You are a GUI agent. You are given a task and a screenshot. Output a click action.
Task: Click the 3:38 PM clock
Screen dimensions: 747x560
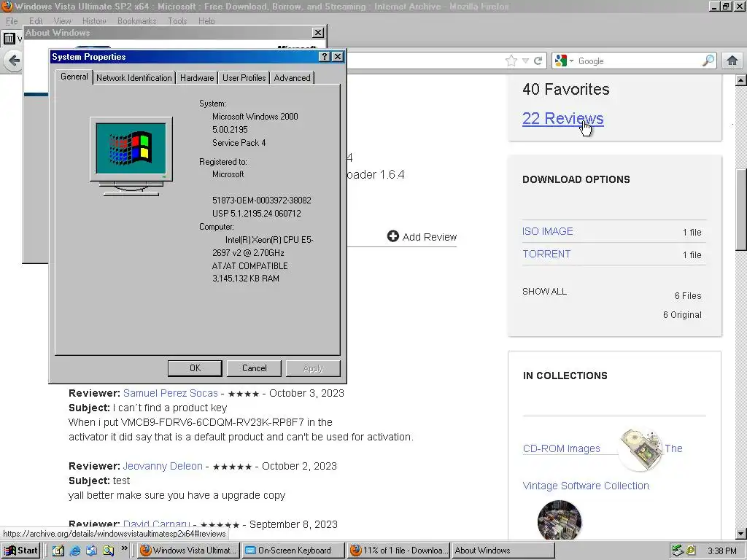point(721,551)
